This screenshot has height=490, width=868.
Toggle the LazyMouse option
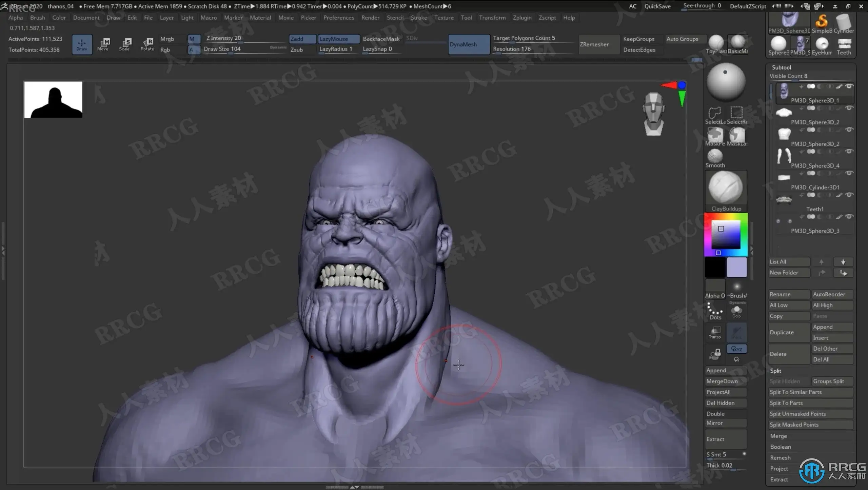(338, 39)
